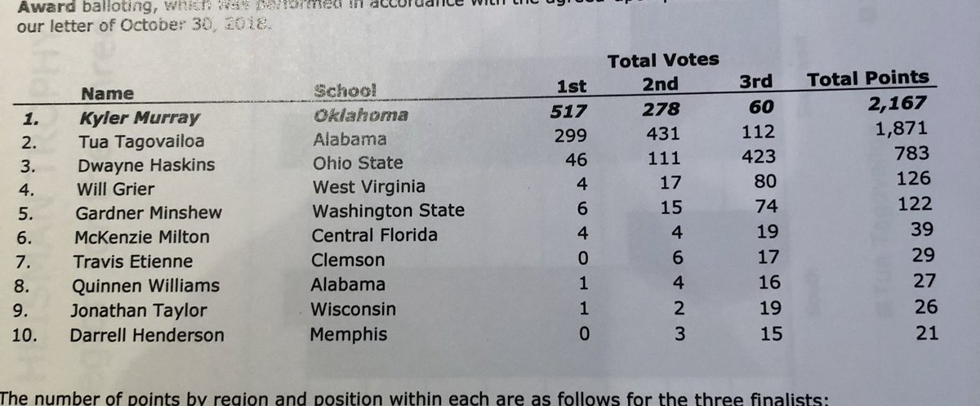
Task: Select the Memphis school cell
Action: (x=349, y=333)
